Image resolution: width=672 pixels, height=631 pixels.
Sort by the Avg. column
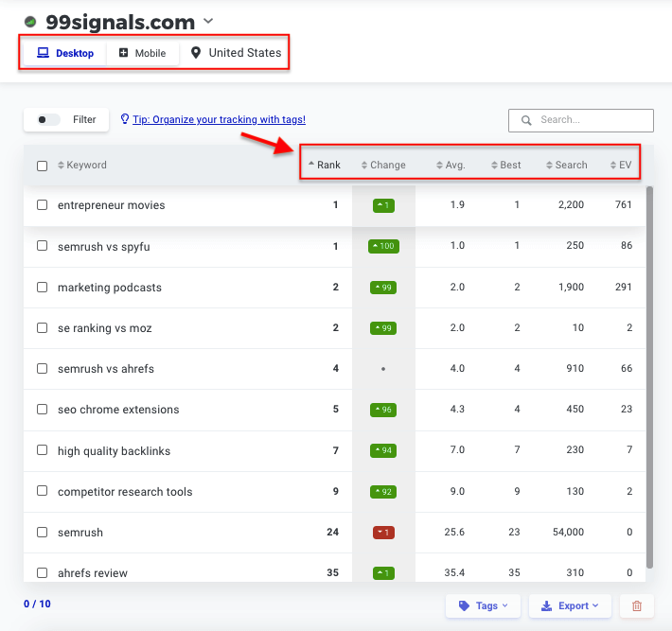[451, 165]
